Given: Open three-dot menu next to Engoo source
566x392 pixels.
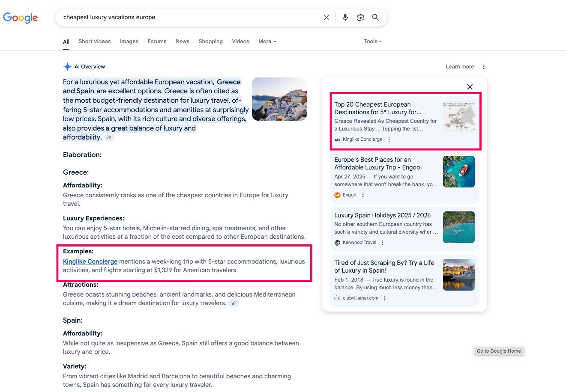Looking at the screenshot, I should pos(363,195).
